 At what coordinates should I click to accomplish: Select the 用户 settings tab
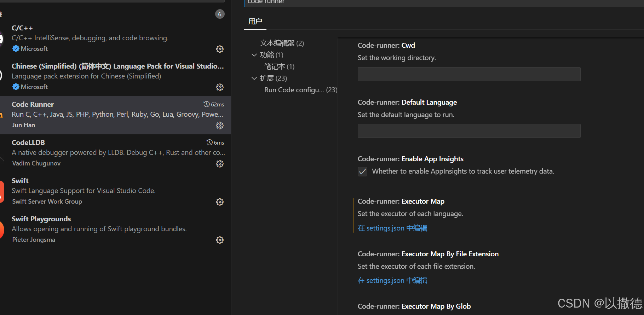tap(255, 22)
